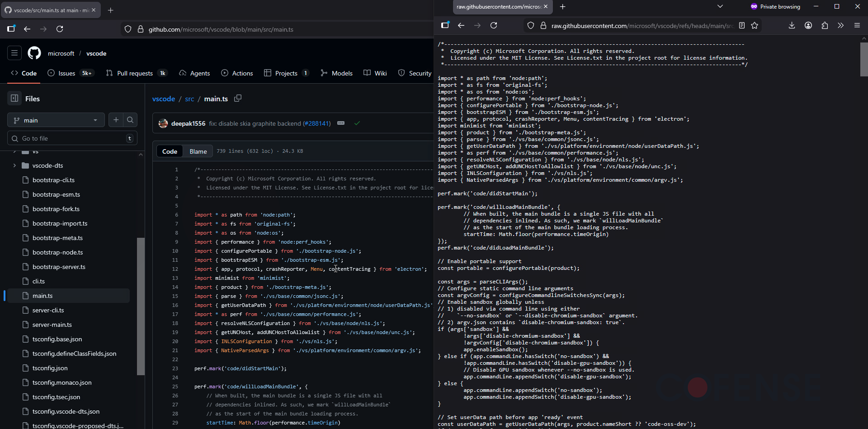Viewport: 868px width, 429px height.
Task: Collapse the Files sidebar panel
Action: point(14,98)
